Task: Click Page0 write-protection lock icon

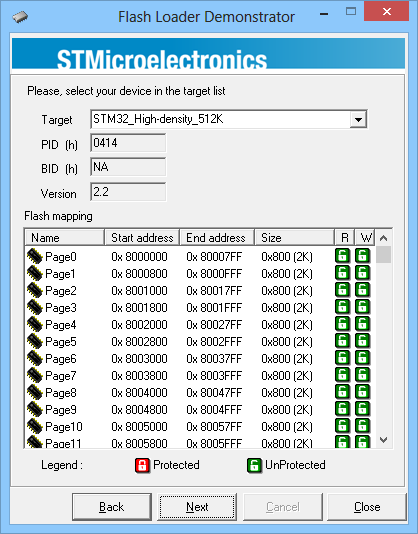Action: 362,256
